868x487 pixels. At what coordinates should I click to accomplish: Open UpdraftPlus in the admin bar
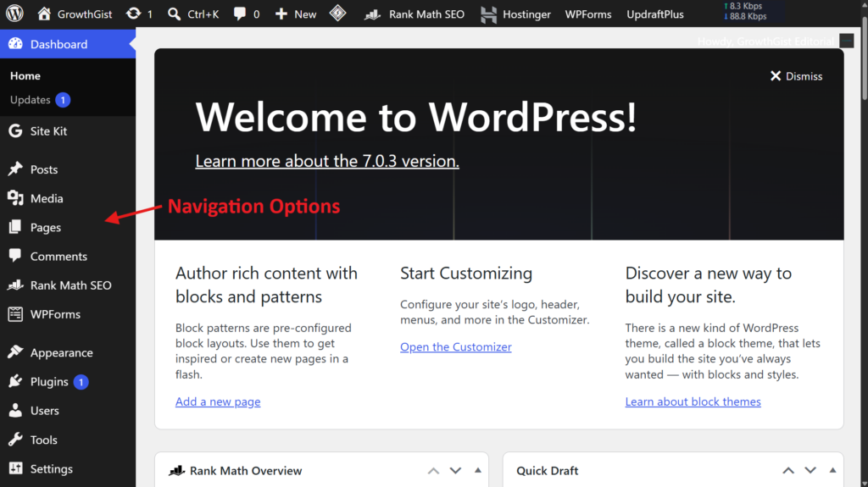point(655,14)
